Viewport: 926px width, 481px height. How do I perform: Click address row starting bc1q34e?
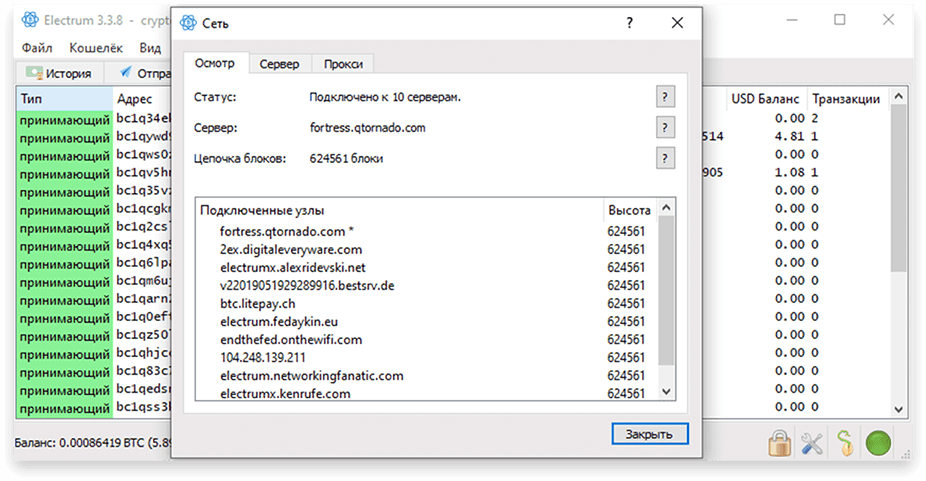click(x=144, y=119)
